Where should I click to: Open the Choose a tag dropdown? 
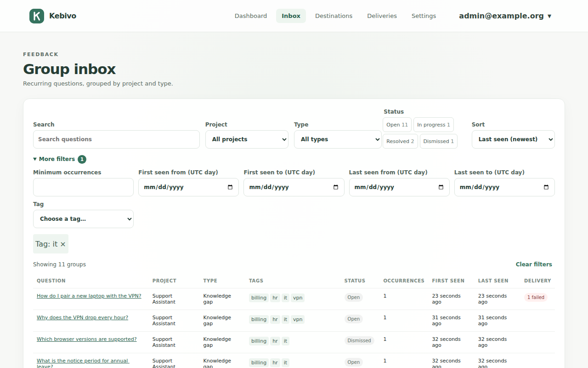[83, 219]
